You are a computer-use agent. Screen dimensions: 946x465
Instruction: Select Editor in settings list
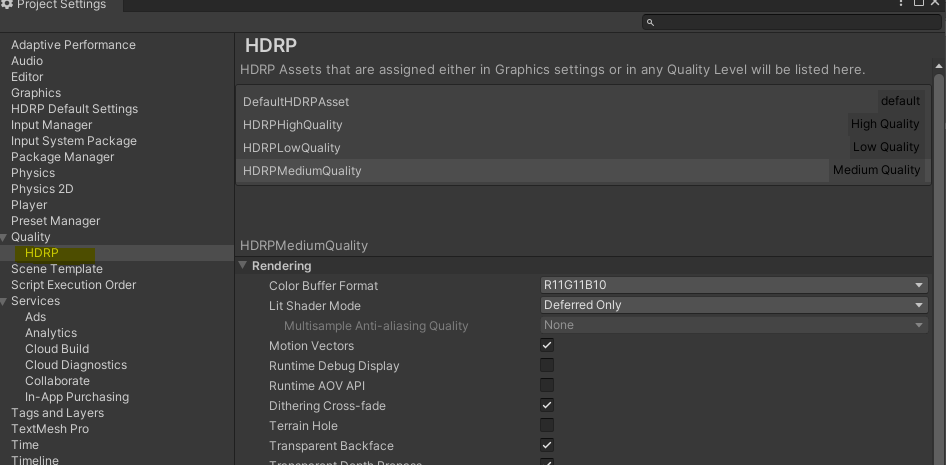click(x=27, y=77)
